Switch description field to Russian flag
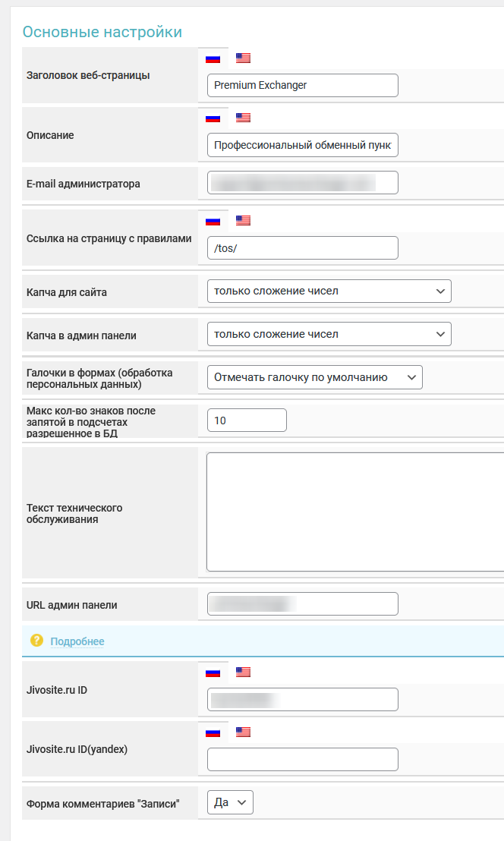Viewport: 504px width, 841px height. (x=213, y=118)
